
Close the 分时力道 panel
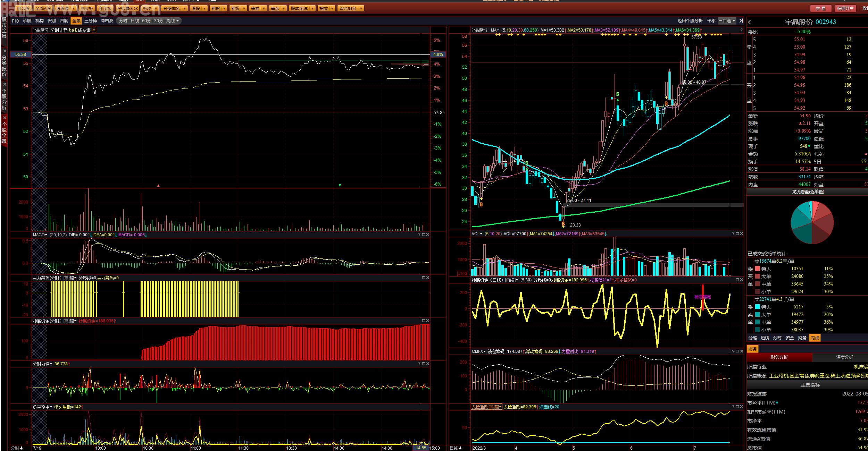pos(428,364)
